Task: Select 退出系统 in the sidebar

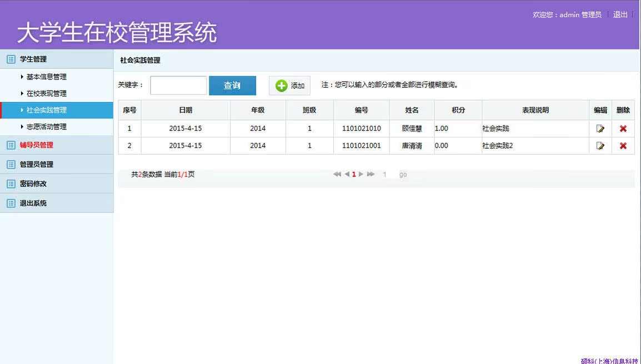Action: point(57,203)
